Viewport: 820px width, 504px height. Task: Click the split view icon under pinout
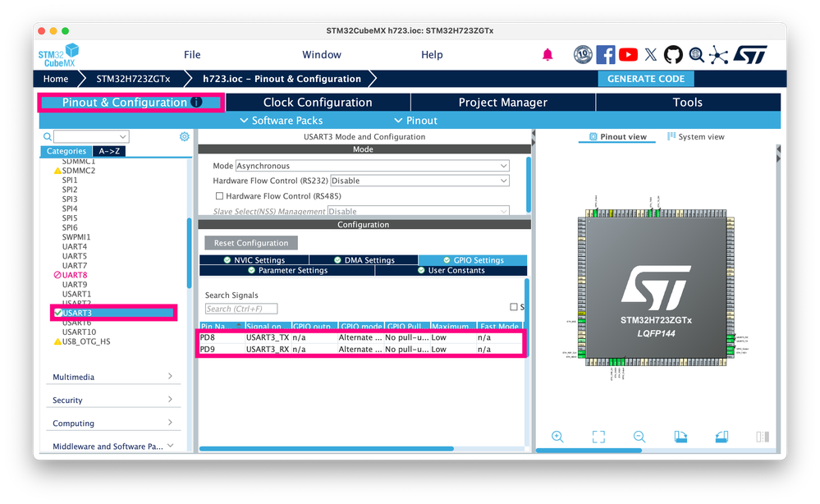pyautogui.click(x=763, y=437)
